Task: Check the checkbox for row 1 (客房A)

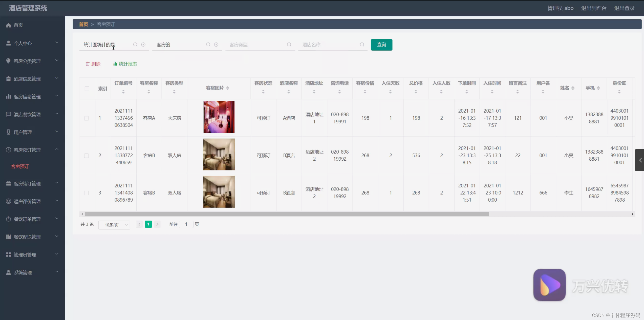Action: (87, 118)
